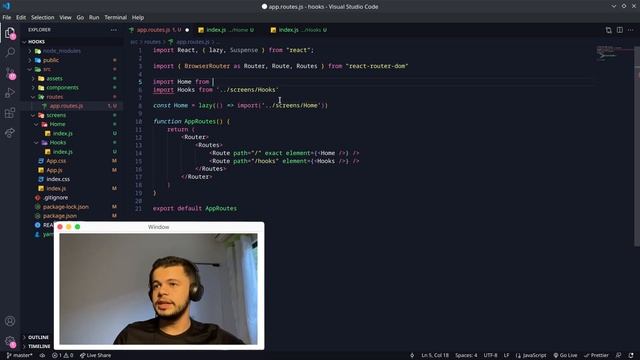Screen dimensions: 640x360
Task: Click the webcam video in the Window overlay
Action: coord(158,289)
